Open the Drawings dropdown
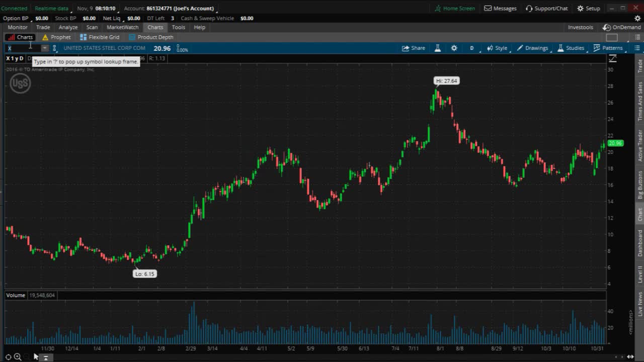 (x=532, y=48)
